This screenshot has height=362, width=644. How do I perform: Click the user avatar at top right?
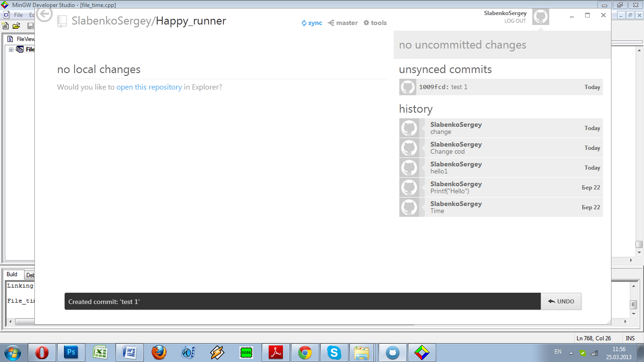coord(541,17)
